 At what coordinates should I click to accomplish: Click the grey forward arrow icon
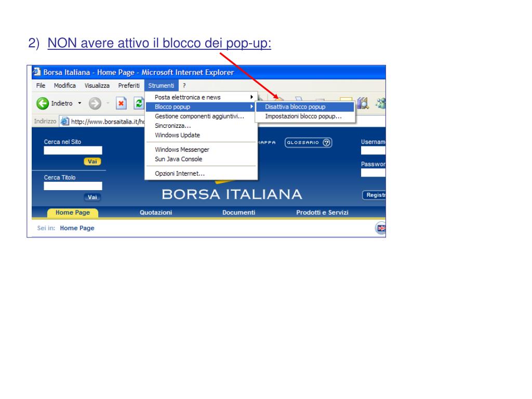[x=95, y=103]
